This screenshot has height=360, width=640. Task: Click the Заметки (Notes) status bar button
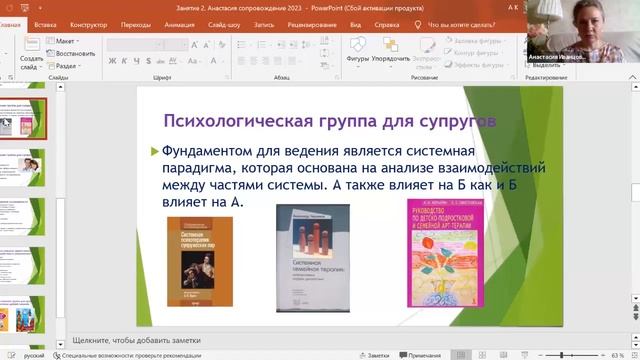pyautogui.click(x=374, y=356)
